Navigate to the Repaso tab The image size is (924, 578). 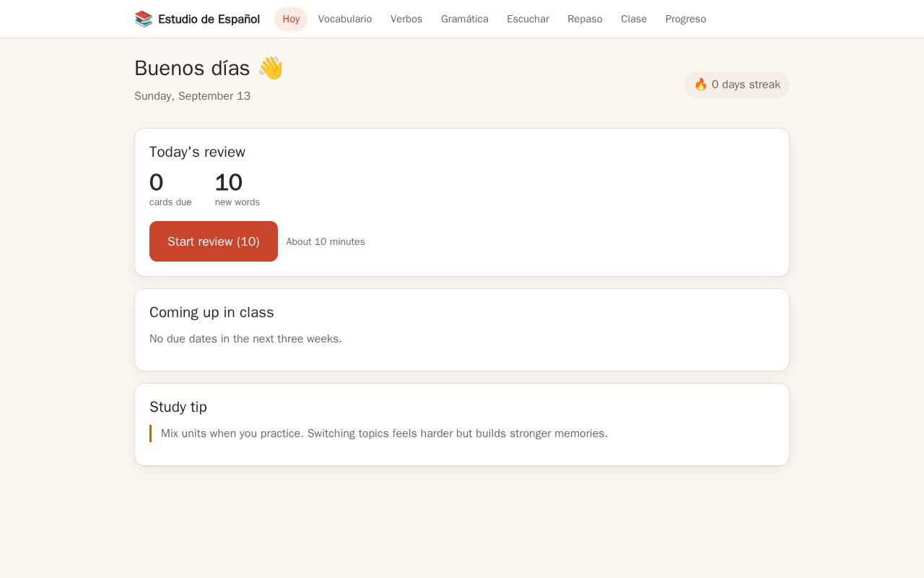(585, 19)
